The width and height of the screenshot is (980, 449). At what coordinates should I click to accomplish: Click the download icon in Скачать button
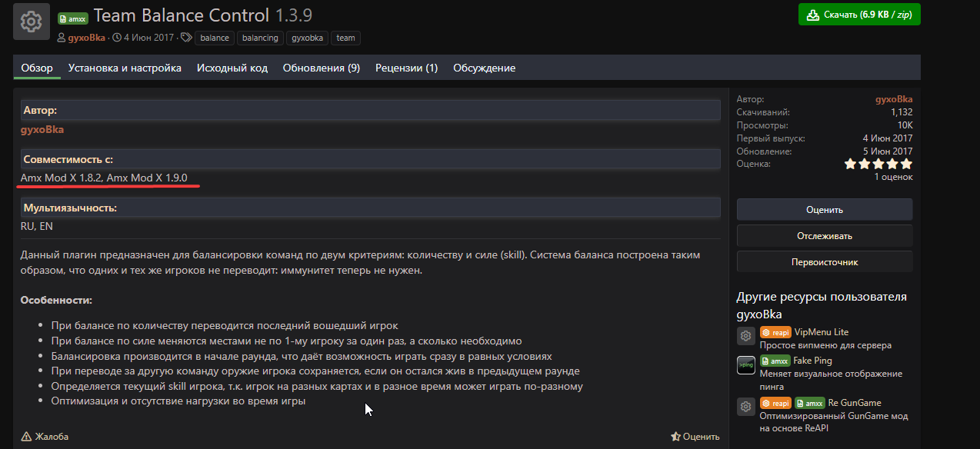(x=813, y=15)
